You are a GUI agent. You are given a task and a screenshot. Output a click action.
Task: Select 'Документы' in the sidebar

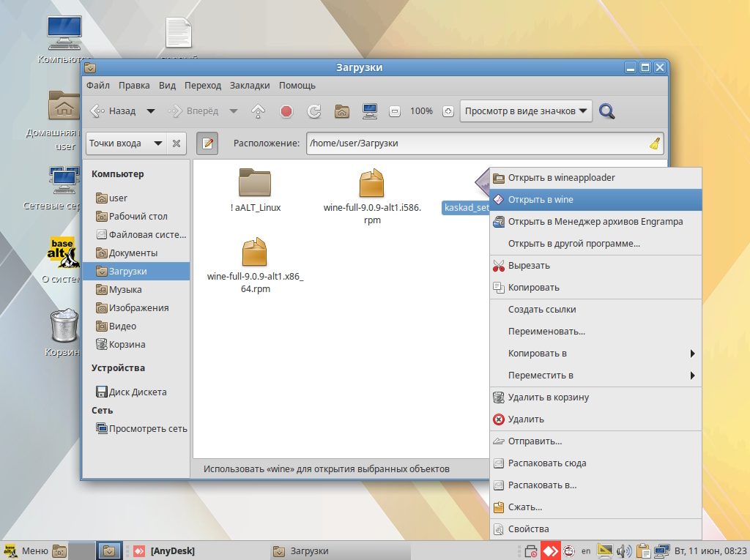(x=133, y=253)
